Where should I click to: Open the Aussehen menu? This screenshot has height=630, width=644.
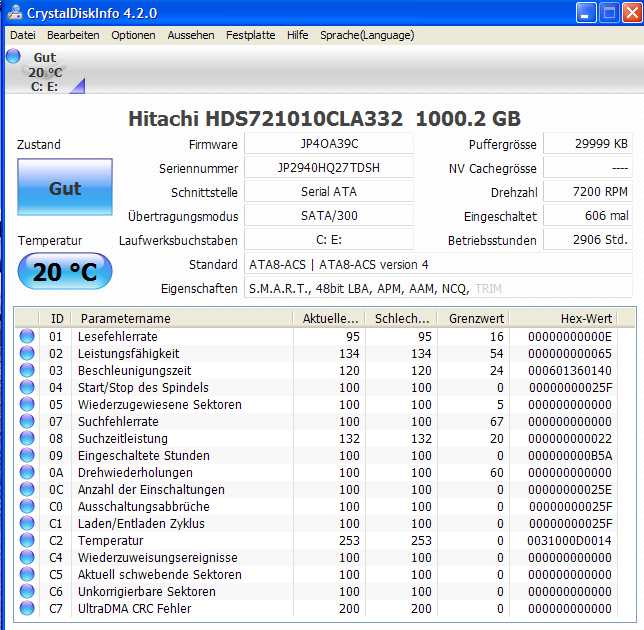tap(191, 35)
